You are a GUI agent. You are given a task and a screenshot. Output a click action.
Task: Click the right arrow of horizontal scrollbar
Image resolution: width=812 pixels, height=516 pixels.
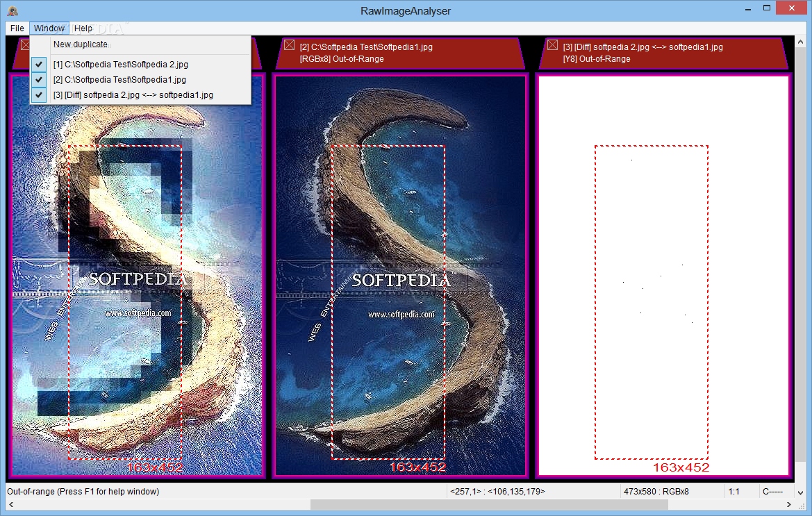(788, 504)
